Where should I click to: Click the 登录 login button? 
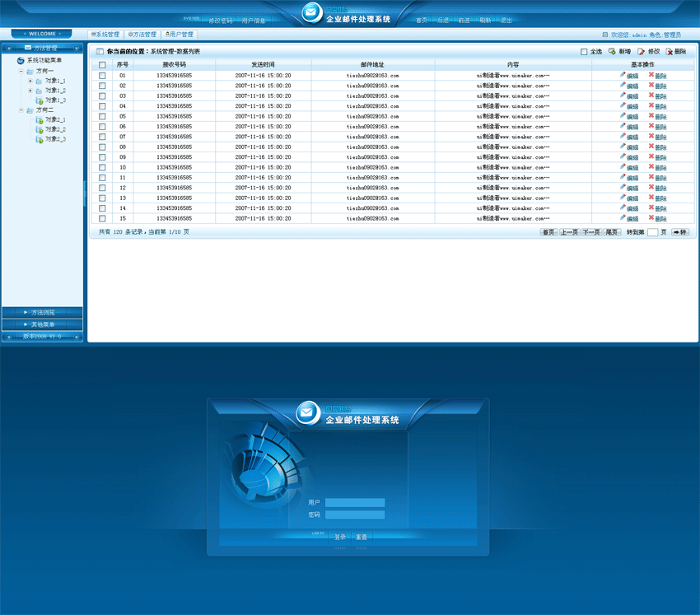pyautogui.click(x=340, y=537)
